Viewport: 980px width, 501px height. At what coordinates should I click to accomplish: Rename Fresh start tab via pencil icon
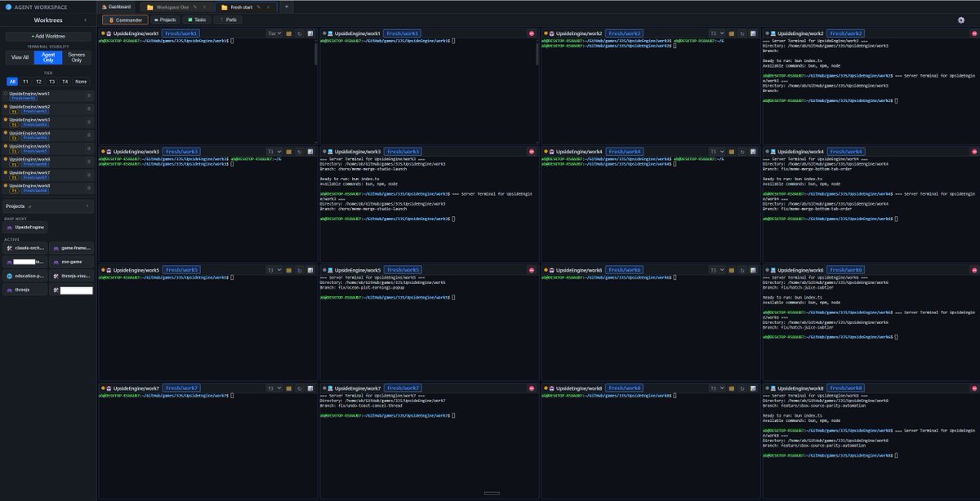click(259, 7)
